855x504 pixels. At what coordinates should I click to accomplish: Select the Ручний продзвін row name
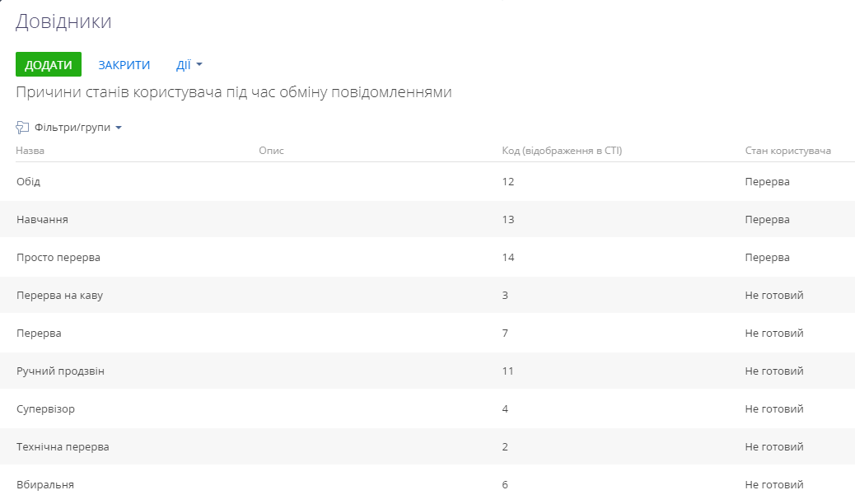[60, 371]
